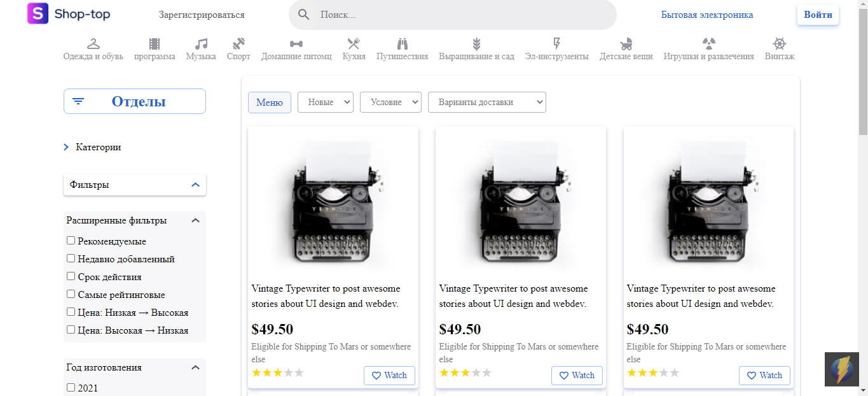Screen dimensions: 868x396
Task: Click the Меню button in the product toolbar
Action: click(270, 102)
